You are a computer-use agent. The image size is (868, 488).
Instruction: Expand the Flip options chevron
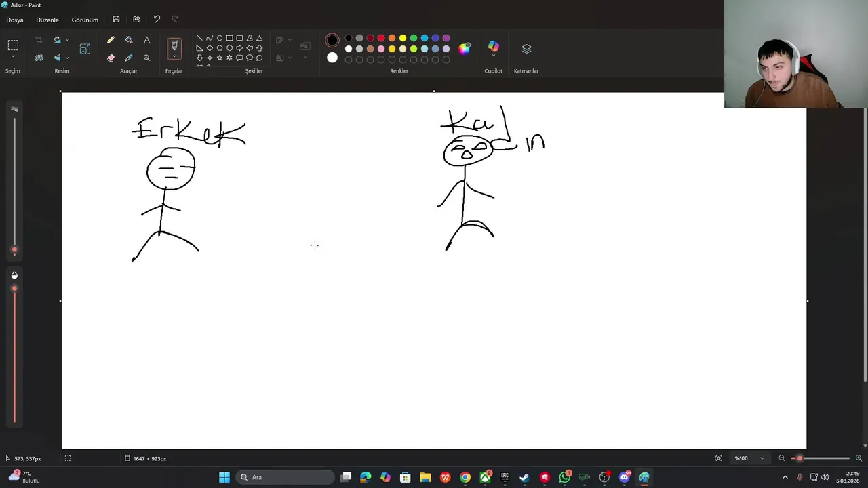click(67, 58)
